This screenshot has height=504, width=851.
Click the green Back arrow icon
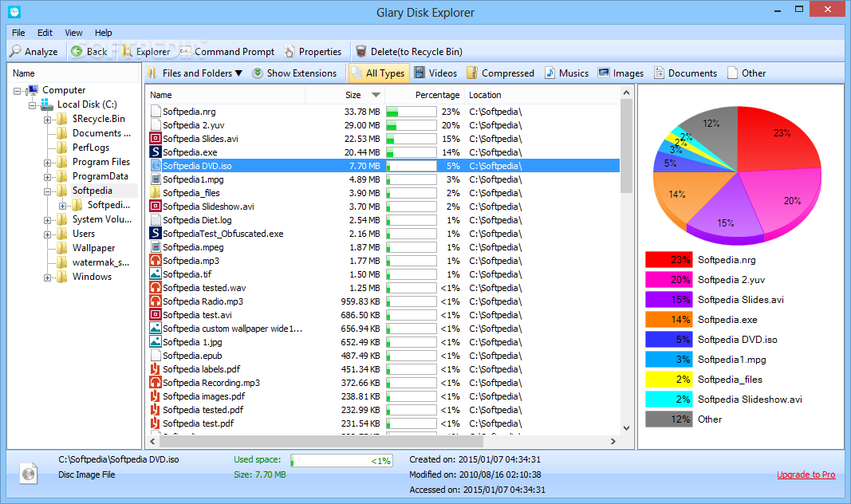coord(77,51)
